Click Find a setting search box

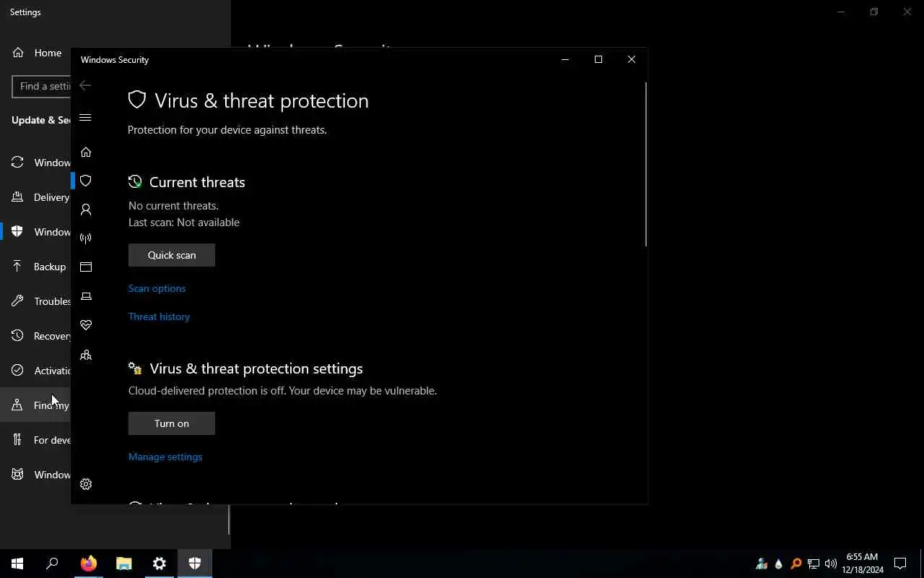tap(41, 86)
